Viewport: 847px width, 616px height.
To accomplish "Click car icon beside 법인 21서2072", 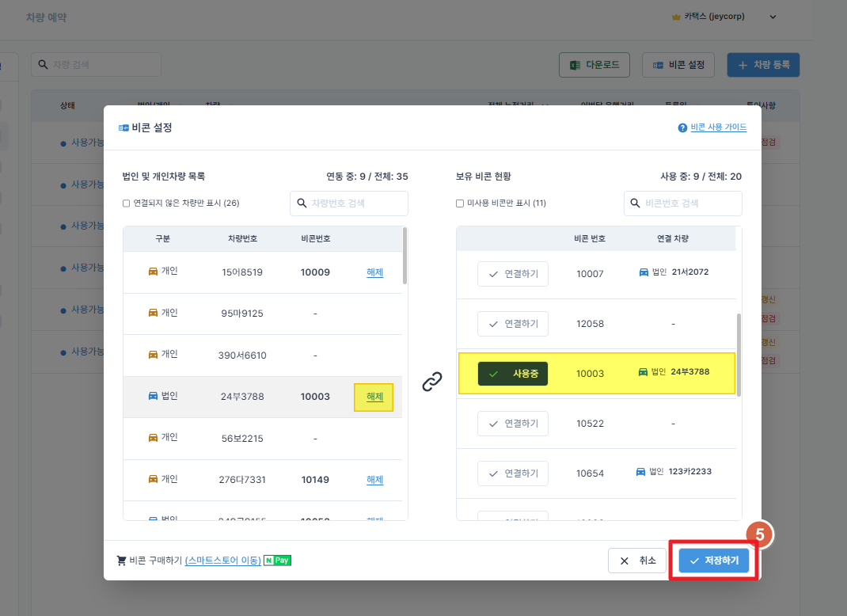I will (x=644, y=272).
